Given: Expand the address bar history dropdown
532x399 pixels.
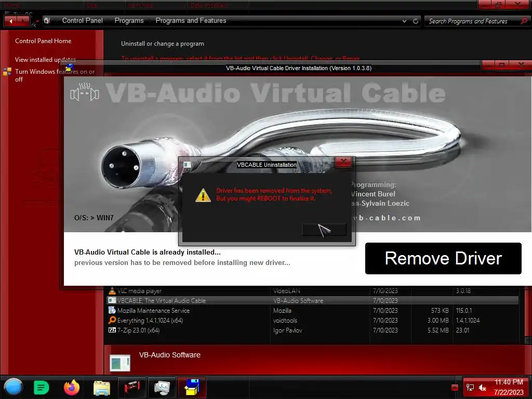Looking at the screenshot, I should [404, 21].
